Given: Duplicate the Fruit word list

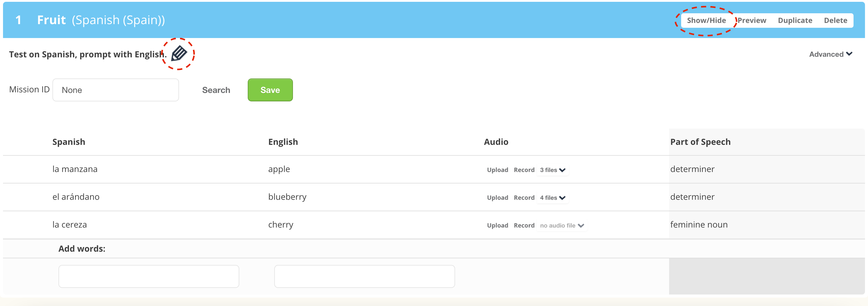Looking at the screenshot, I should [794, 21].
